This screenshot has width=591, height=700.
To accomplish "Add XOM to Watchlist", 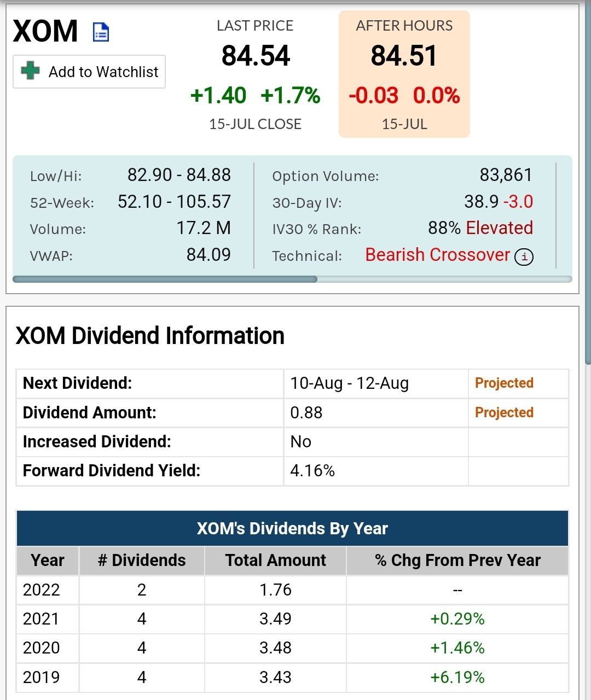I will click(x=89, y=72).
